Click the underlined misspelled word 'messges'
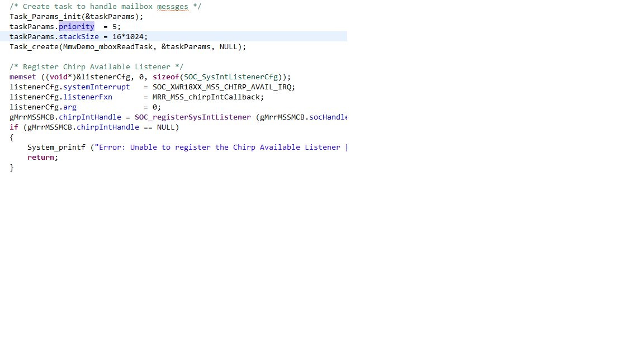This screenshot has height=362, width=644. pos(173,7)
